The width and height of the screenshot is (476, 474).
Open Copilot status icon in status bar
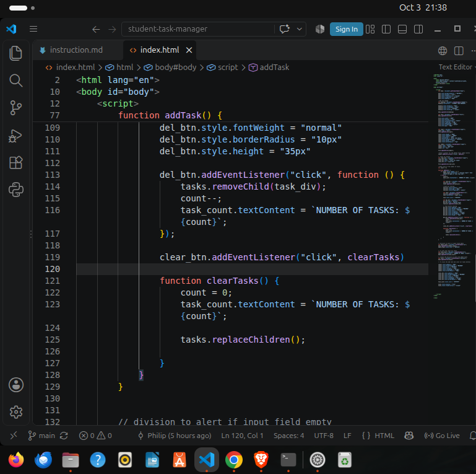click(409, 436)
